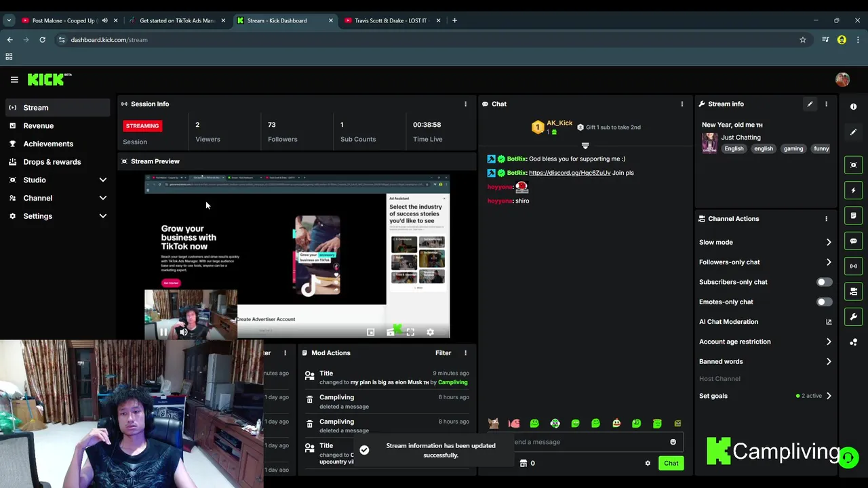Insert the cat emote from quick emotes
Screen dimensions: 868x488
pos(494,424)
